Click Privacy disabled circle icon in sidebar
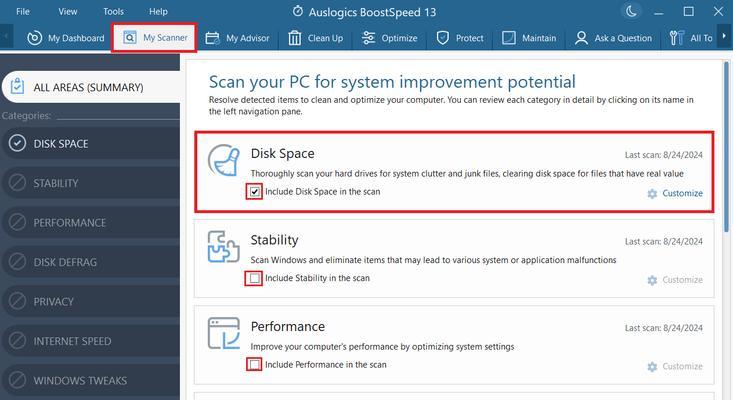 (17, 301)
